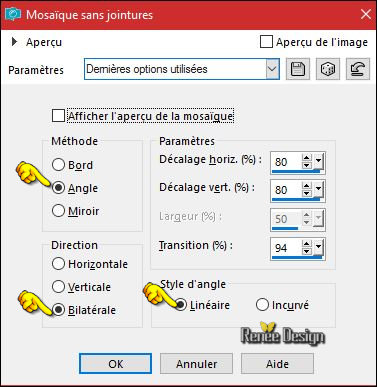
Task: Expand the Aperçu preview triangle
Action: (14, 42)
